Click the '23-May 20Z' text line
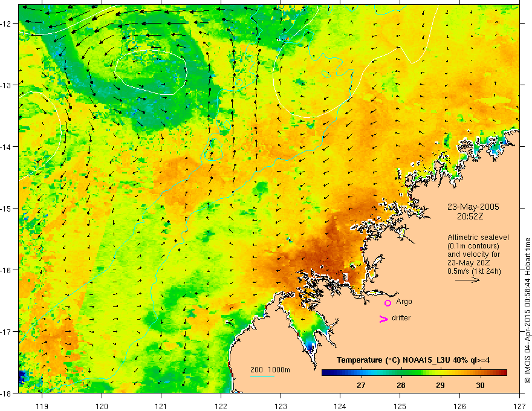This screenshot has width=532, height=411. [469, 263]
